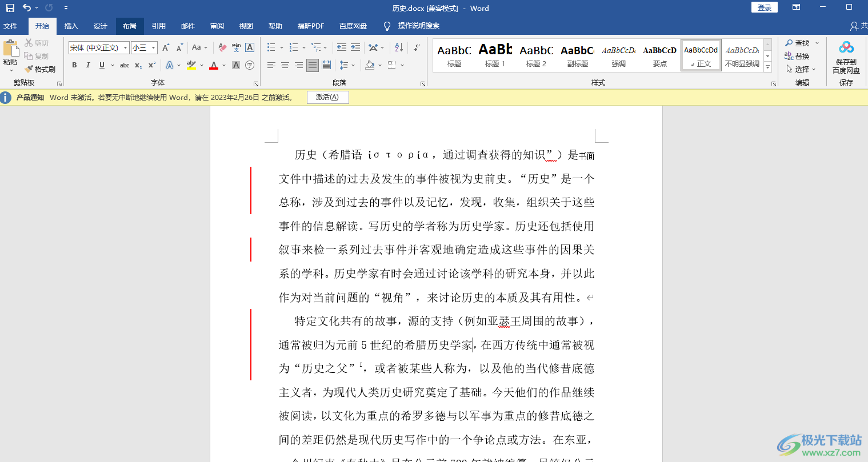Image resolution: width=868 pixels, height=462 pixels.
Task: Open Customize Quick Access Toolbar arrow
Action: pos(66,8)
